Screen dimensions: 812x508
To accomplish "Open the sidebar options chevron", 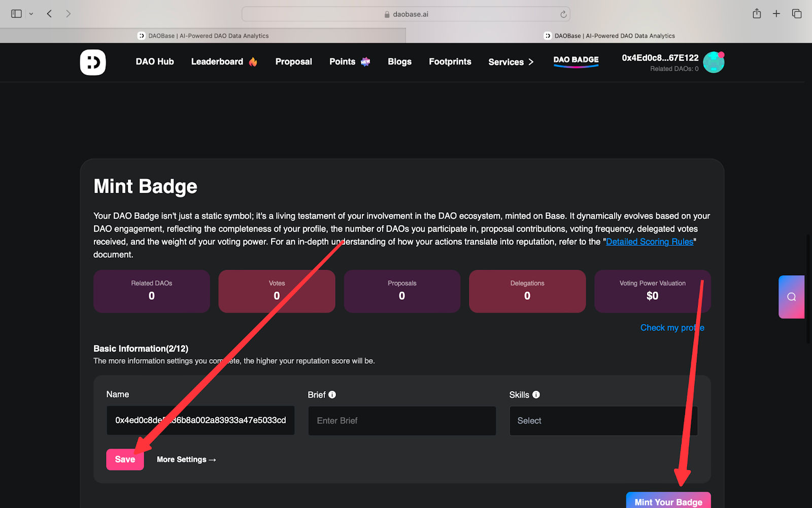I will [x=31, y=14].
